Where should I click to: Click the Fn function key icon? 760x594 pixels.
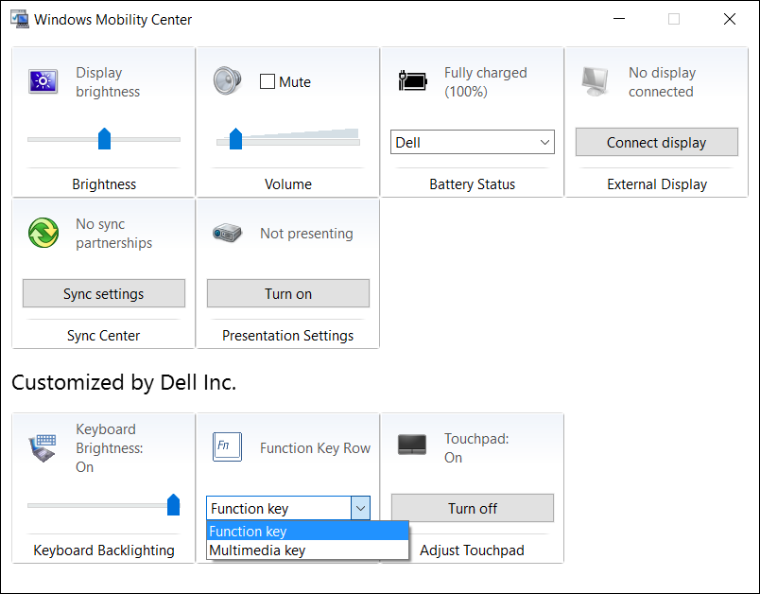click(227, 447)
